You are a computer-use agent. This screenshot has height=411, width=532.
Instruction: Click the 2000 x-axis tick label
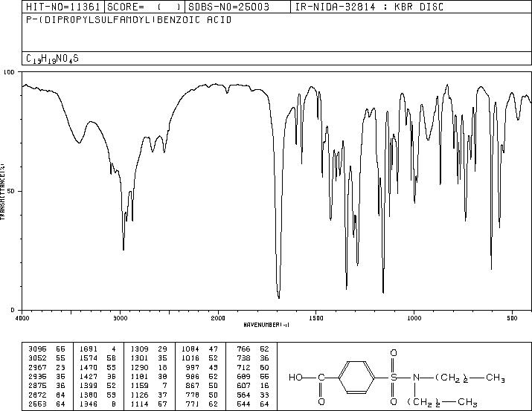point(218,318)
